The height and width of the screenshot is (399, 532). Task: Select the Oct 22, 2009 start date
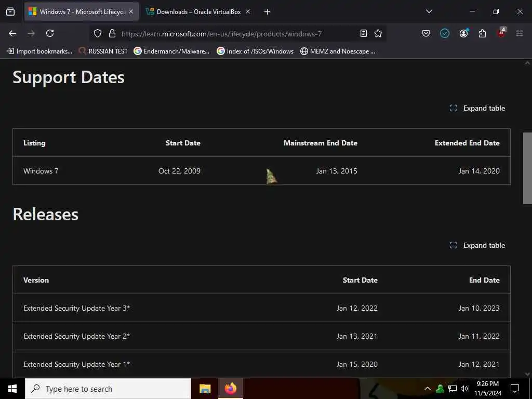(x=179, y=171)
